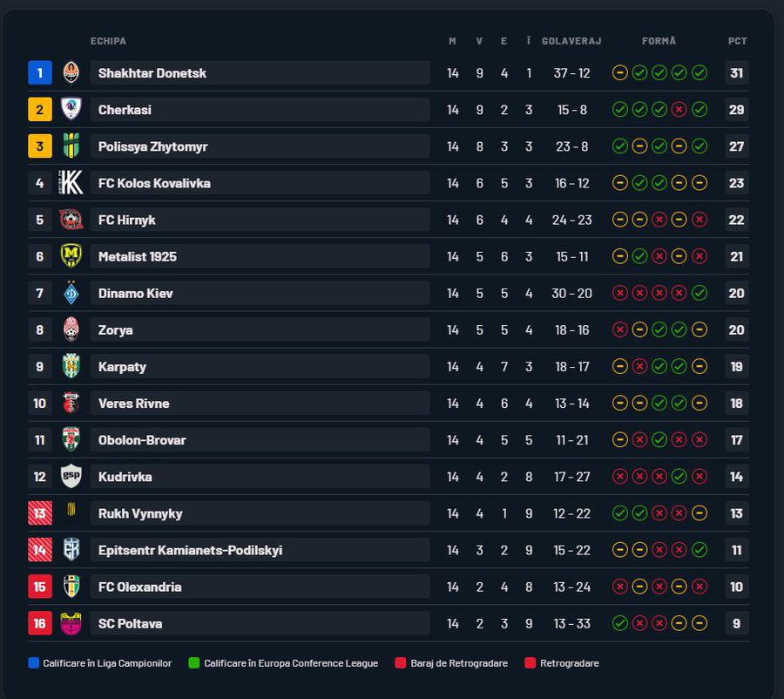
Task: Click the Dinamo Kiev club crest
Action: pos(71,293)
